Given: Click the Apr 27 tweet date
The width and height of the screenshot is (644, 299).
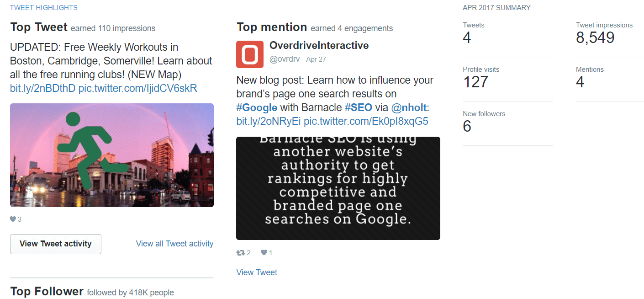Looking at the screenshot, I should [x=316, y=59].
